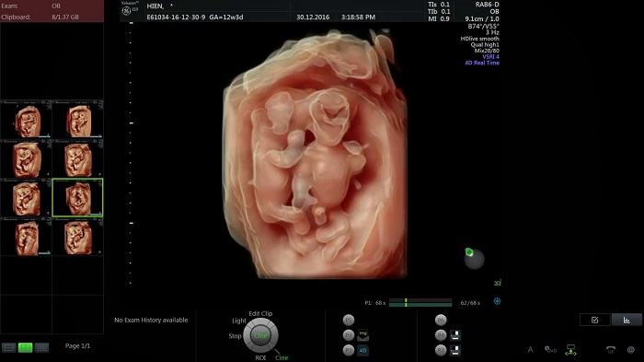Image resolution: width=644 pixels, height=362 pixels.
Task: Click the 4D icon next to P1
Action: coord(363,350)
